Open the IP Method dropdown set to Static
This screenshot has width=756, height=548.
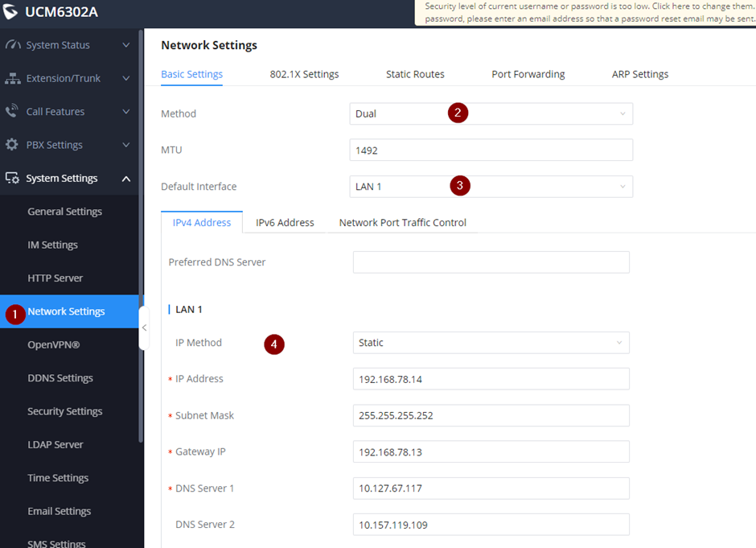pos(491,343)
